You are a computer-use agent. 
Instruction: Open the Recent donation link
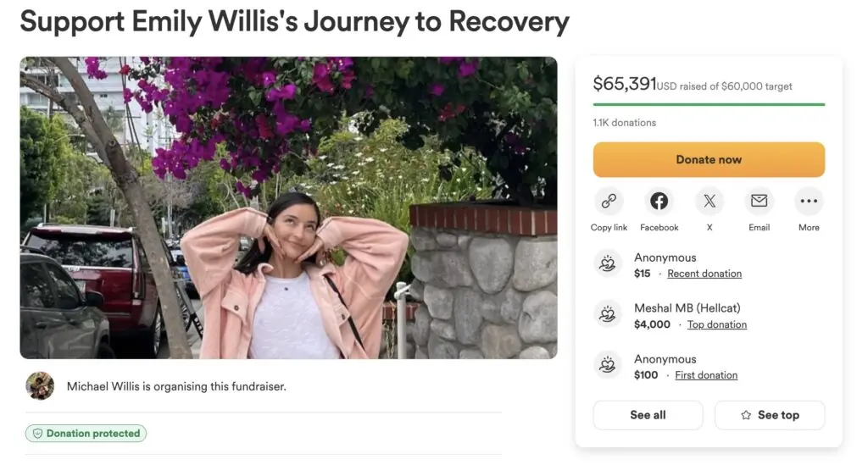coord(704,274)
